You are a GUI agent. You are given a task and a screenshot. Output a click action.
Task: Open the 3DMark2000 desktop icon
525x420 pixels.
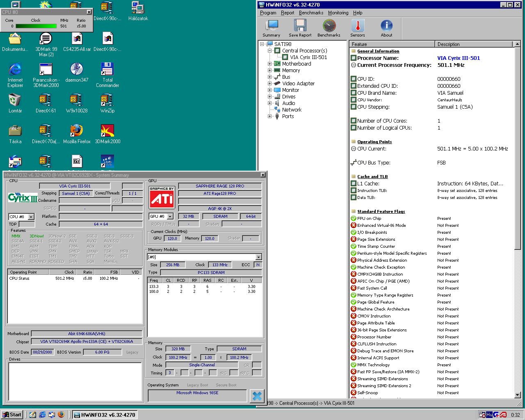pyautogui.click(x=107, y=134)
